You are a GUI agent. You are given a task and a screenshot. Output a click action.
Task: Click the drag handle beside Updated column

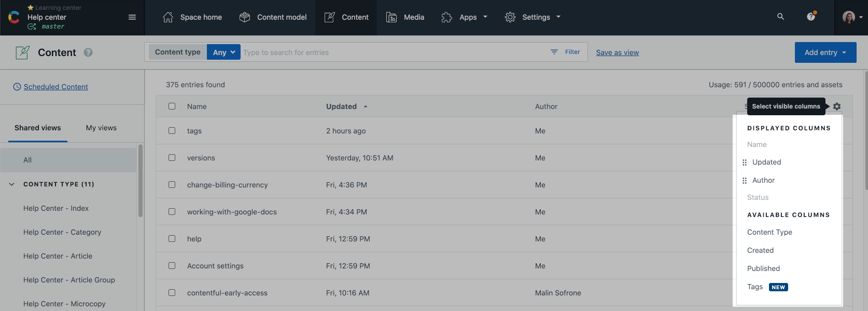tap(745, 163)
